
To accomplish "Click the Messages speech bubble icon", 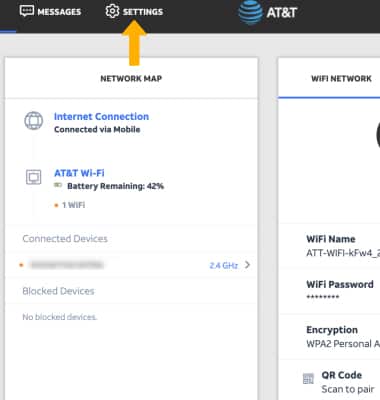I will pos(27,11).
